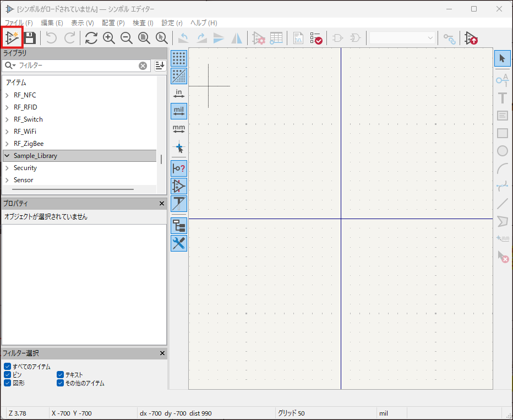Screen dimensions: 513x420
Task: Switch units to millimeters
Action: (x=179, y=129)
